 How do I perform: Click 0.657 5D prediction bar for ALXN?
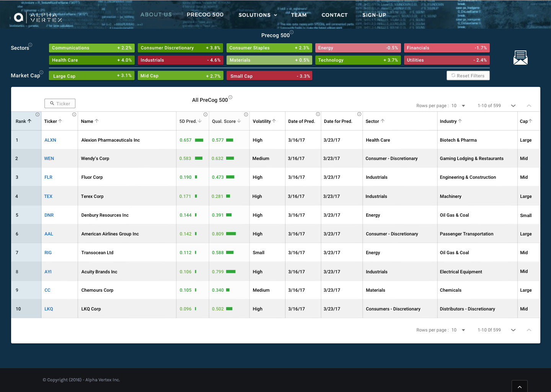(x=199, y=140)
